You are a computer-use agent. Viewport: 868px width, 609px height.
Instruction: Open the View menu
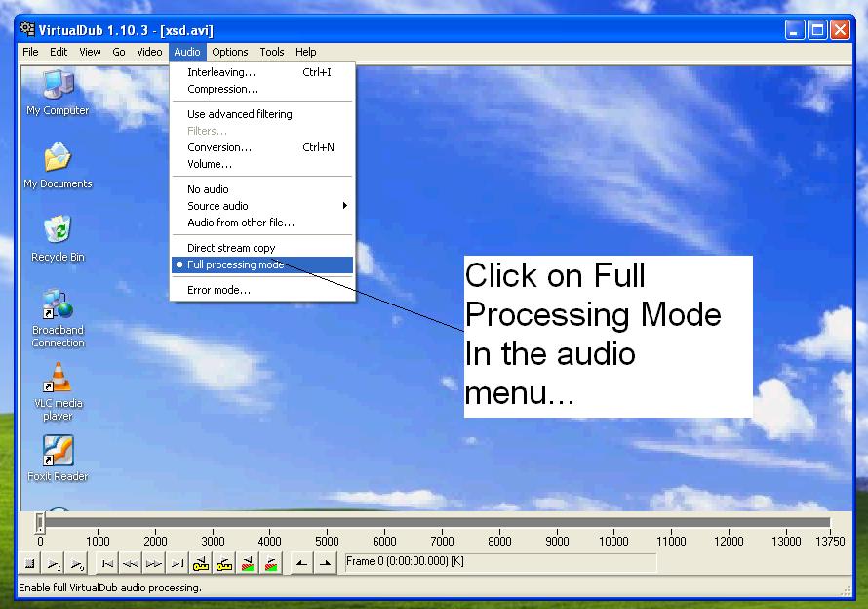tap(90, 52)
